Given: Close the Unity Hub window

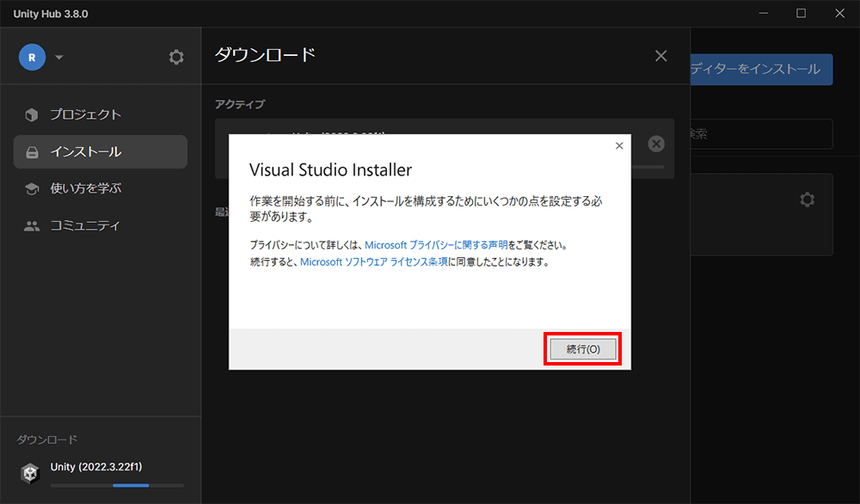Looking at the screenshot, I should point(839,13).
